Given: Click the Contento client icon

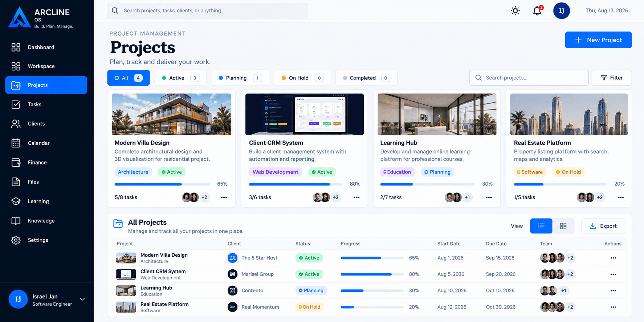Looking at the screenshot, I should pos(232,290).
